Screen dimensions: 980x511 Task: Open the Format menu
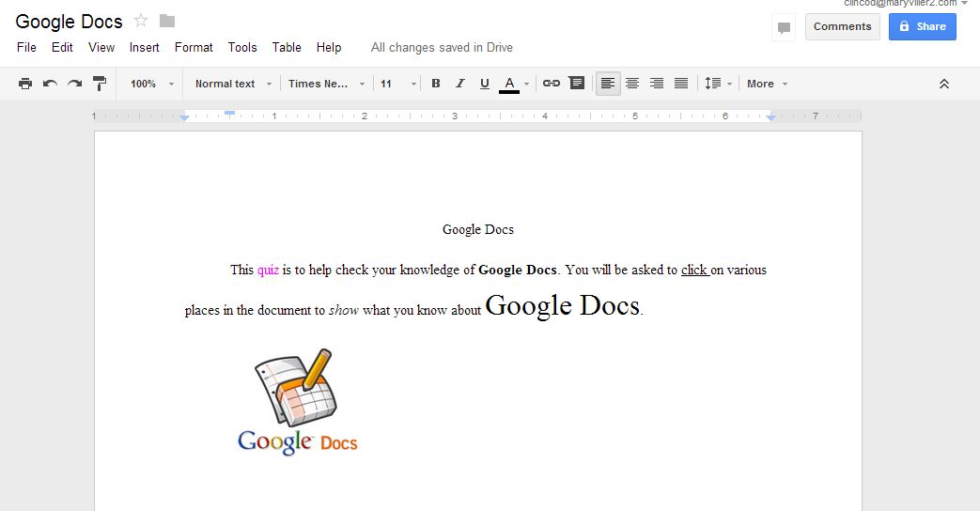coord(194,48)
